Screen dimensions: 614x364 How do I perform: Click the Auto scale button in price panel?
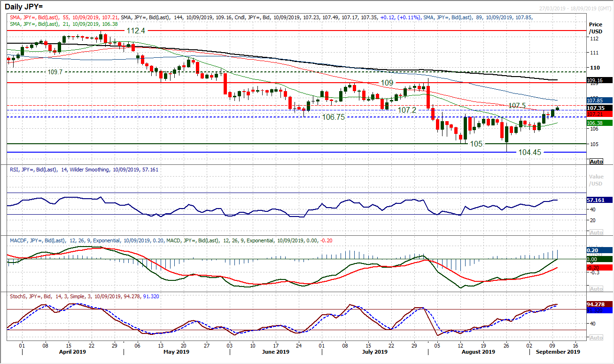pos(596,162)
